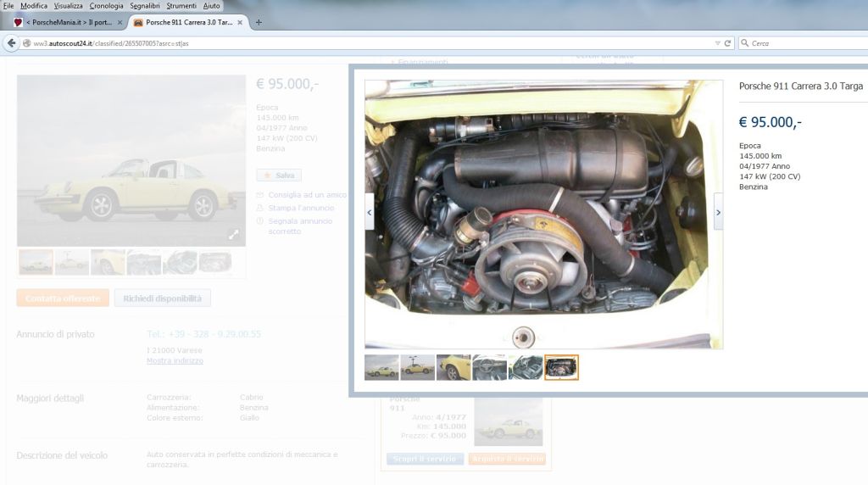868x485 pixels.
Task: Open the File menu
Action: (x=8, y=6)
